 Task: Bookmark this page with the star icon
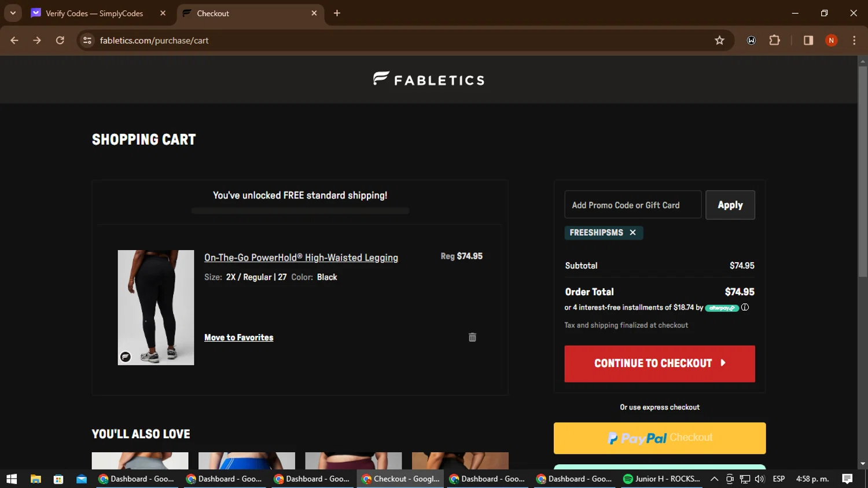click(x=719, y=41)
